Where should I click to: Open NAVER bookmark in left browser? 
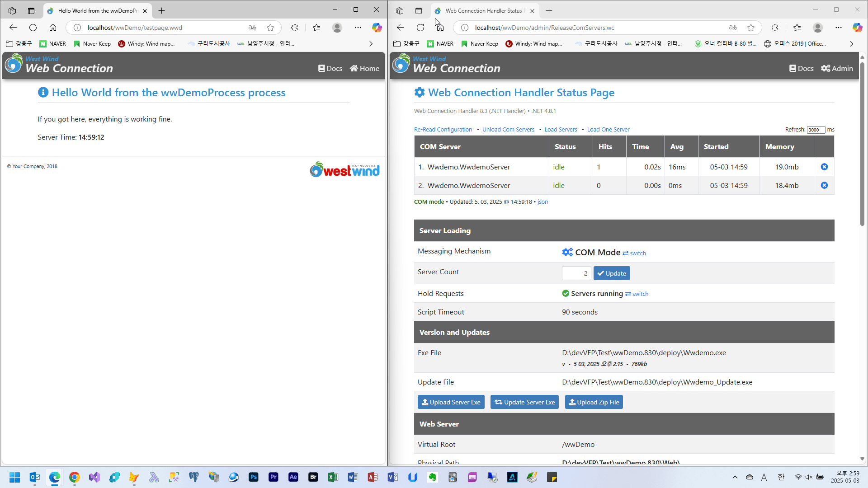[x=53, y=44]
